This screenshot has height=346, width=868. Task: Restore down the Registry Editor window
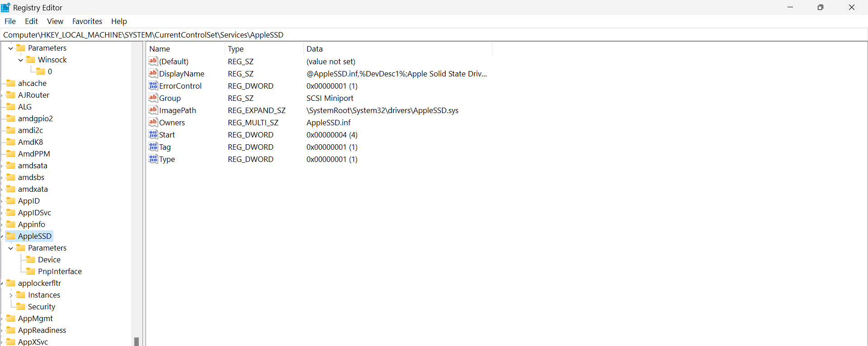(821, 7)
